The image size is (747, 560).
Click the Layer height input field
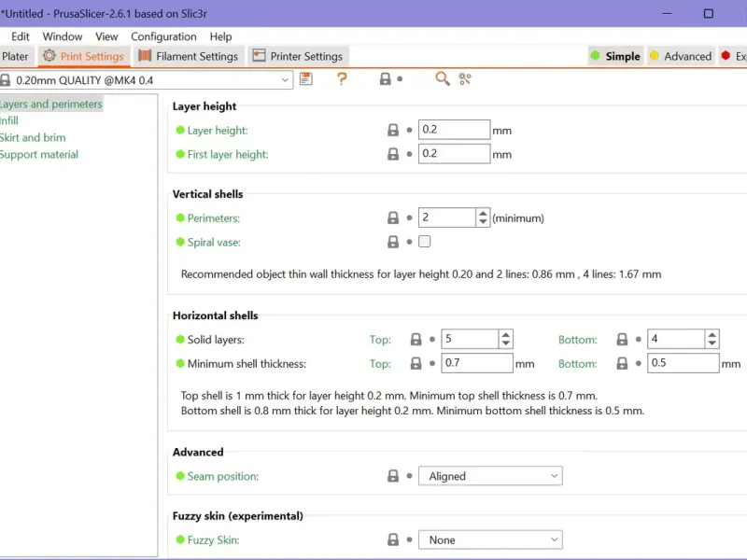454,130
